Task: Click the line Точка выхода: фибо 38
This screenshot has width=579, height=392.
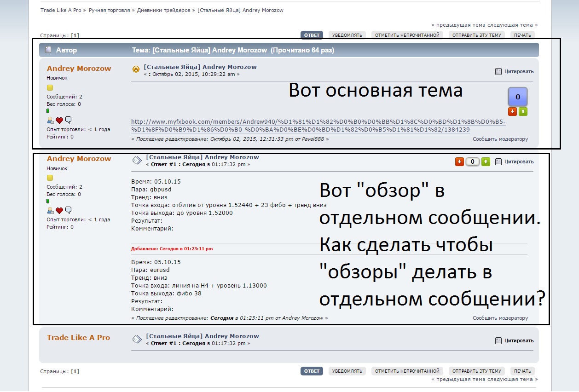Action: pyautogui.click(x=166, y=294)
